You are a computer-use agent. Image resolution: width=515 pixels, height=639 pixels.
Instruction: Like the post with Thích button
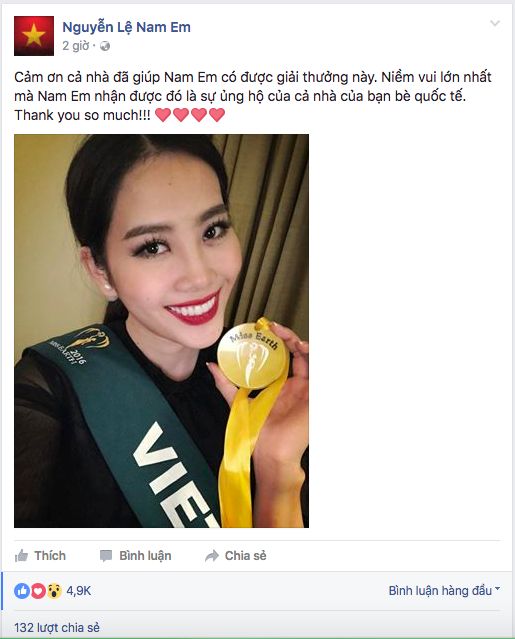[x=40, y=555]
